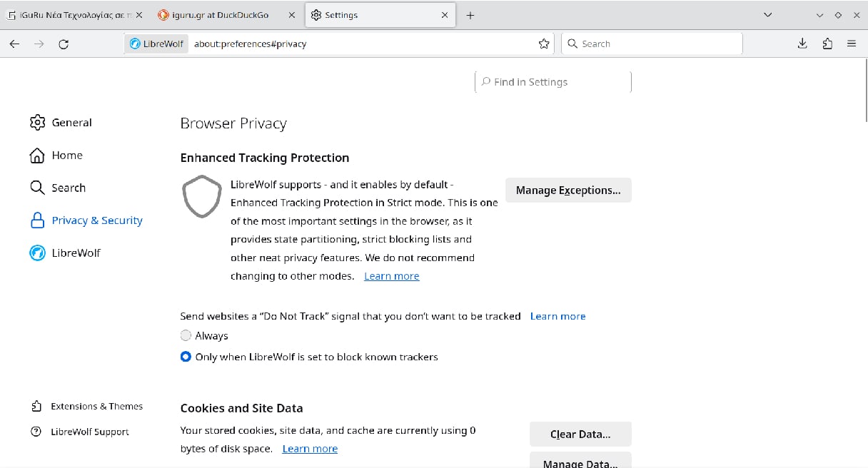Screen dimensions: 868x468
Task: Open the hamburger application menu
Action: tap(852, 44)
